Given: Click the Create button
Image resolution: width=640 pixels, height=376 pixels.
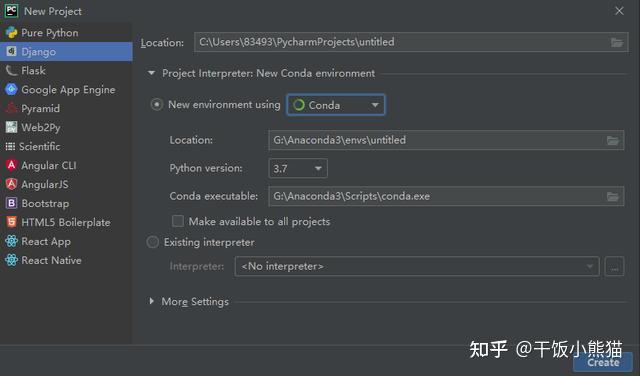Looking at the screenshot, I should pos(603,363).
